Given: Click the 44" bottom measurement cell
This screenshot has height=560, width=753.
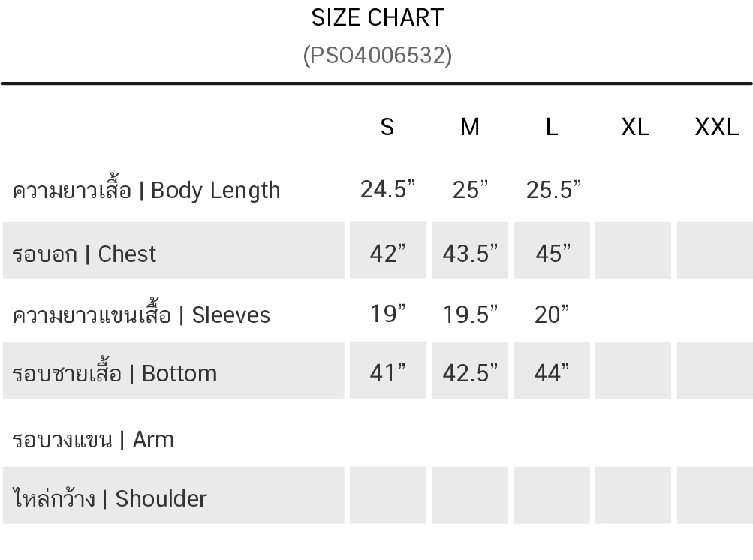Looking at the screenshot, I should [x=552, y=372].
